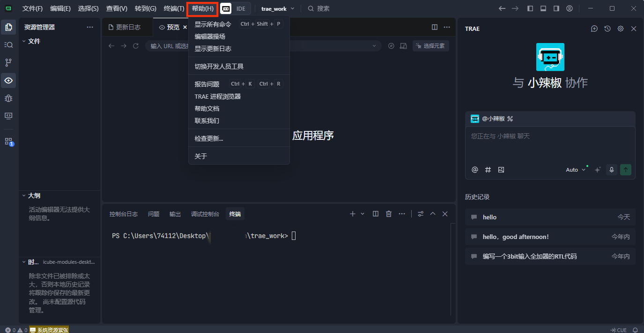Viewport: 644px width, 333px height.
Task: Open editor more actions next to split icon
Action: (x=447, y=27)
